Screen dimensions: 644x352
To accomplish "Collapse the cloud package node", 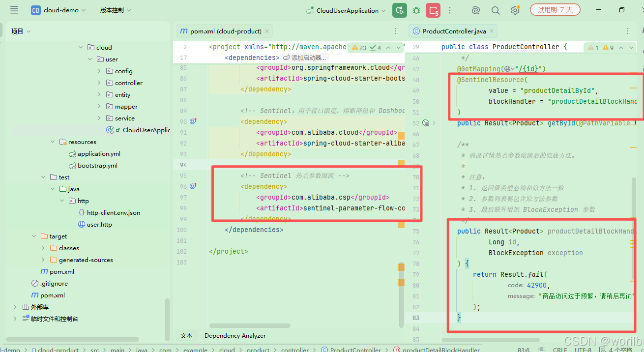I will coord(81,48).
